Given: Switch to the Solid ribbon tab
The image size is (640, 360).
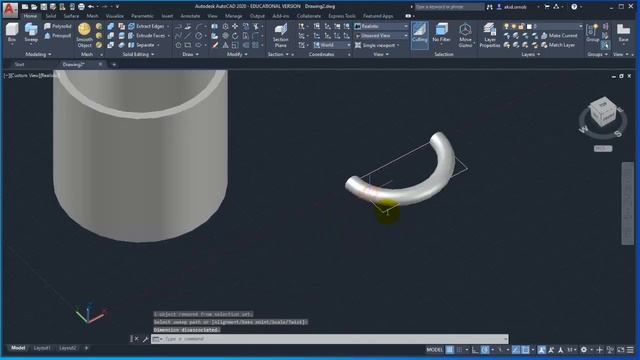Looking at the screenshot, I should pos(51,16).
